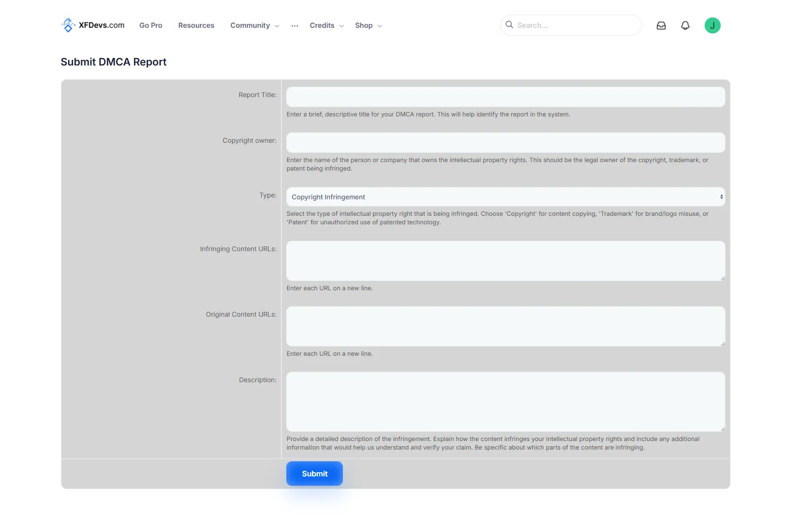Screen dimensions: 807x532
Task: Open the Resources nav item
Action: [x=196, y=25]
